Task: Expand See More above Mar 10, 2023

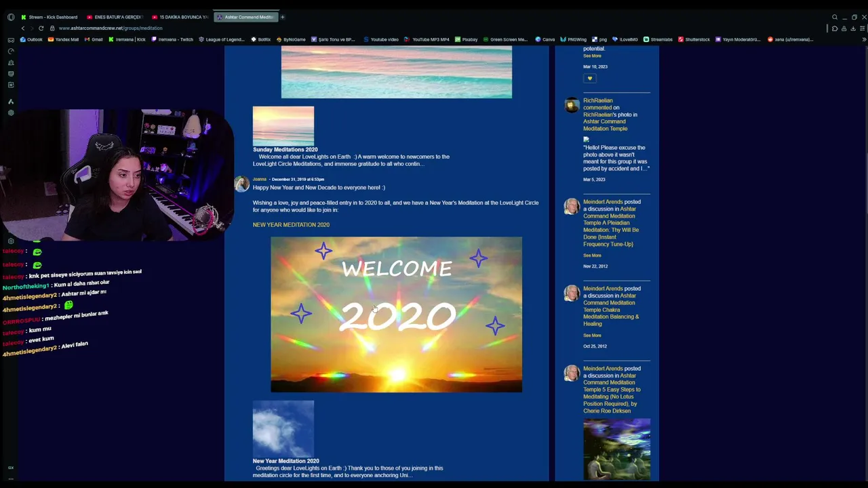Action: pyautogui.click(x=592, y=56)
